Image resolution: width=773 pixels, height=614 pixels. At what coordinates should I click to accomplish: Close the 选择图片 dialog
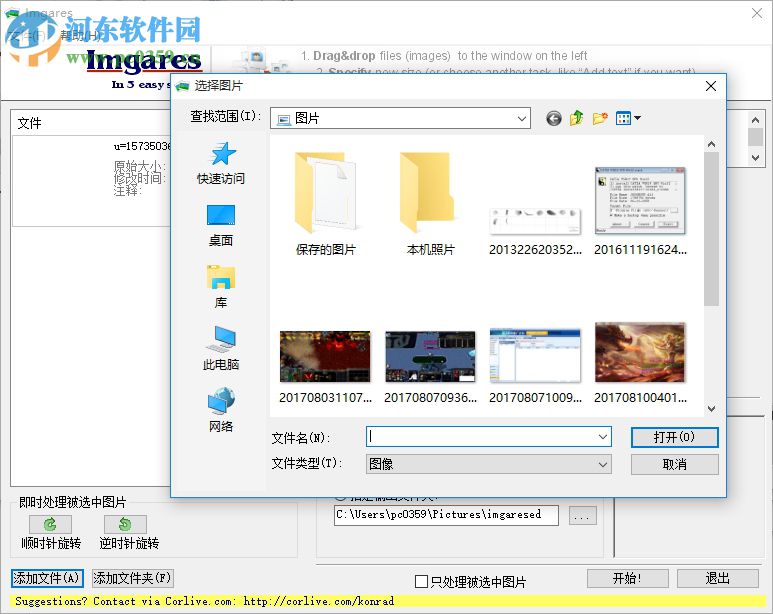[x=711, y=86]
